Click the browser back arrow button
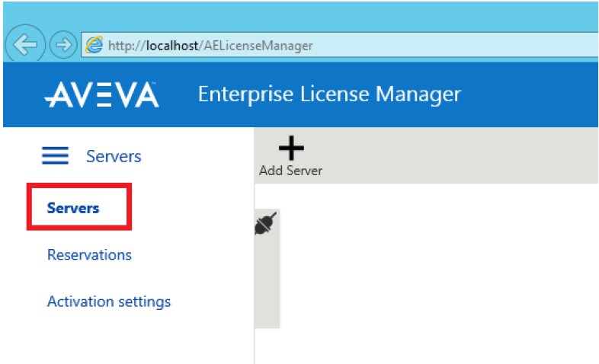 click(25, 45)
